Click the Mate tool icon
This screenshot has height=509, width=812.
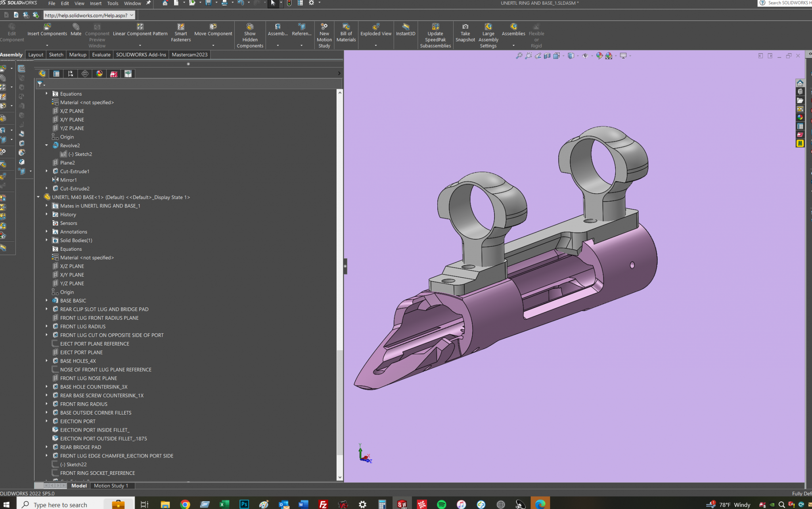click(76, 27)
